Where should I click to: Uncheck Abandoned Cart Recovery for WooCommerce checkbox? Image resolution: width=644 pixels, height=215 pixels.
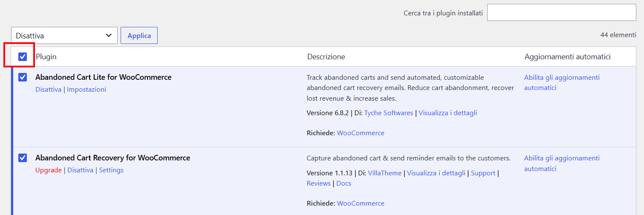23,158
